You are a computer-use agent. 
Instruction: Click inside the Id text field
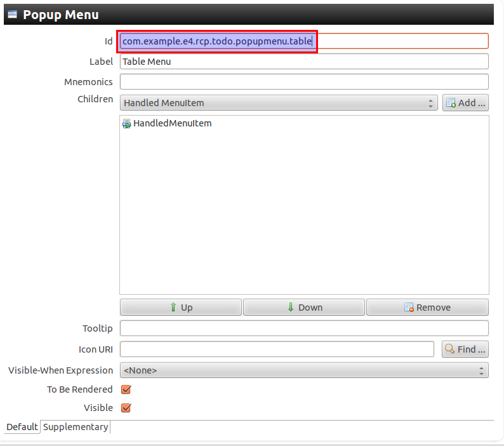(400, 41)
